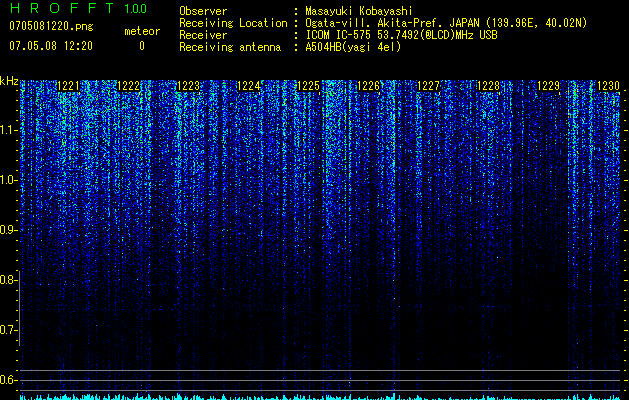Click the 1228 time marker

[489, 86]
